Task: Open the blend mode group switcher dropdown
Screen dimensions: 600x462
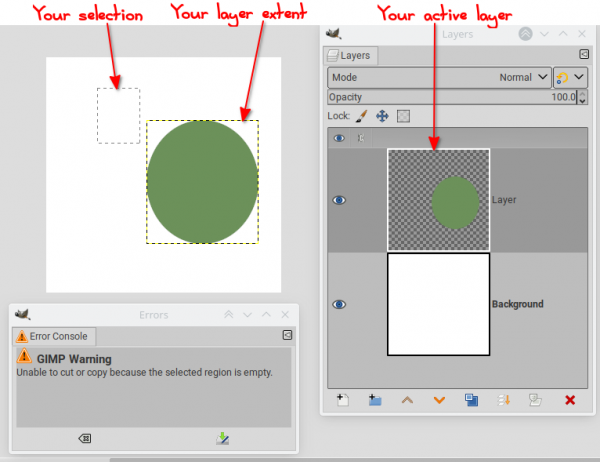Action: click(570, 77)
